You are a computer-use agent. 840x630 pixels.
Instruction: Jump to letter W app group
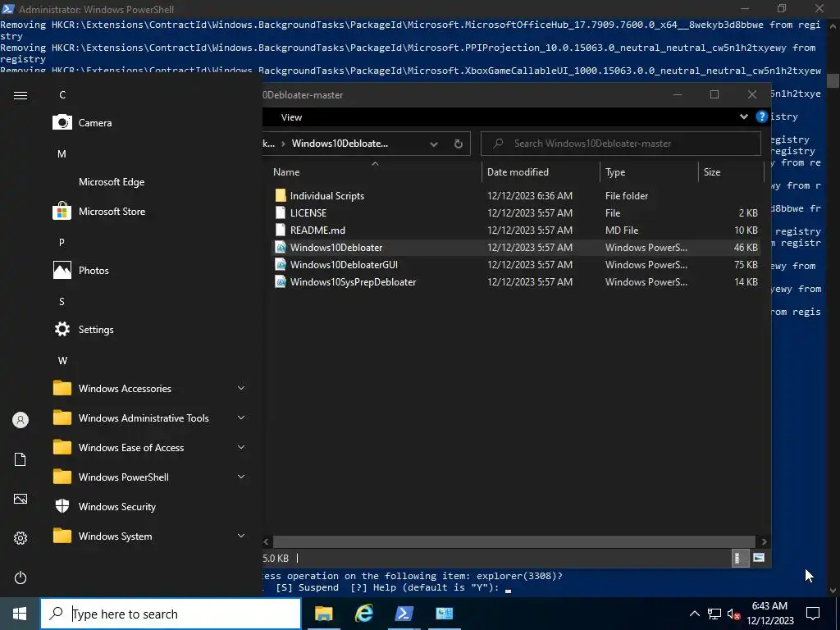pos(62,361)
